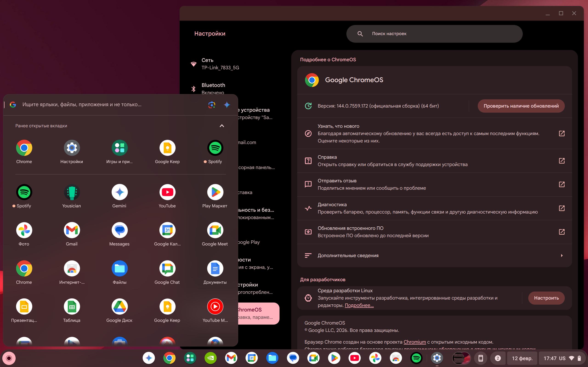
Task: Open YouTube from taskbar shelf
Action: click(354, 358)
